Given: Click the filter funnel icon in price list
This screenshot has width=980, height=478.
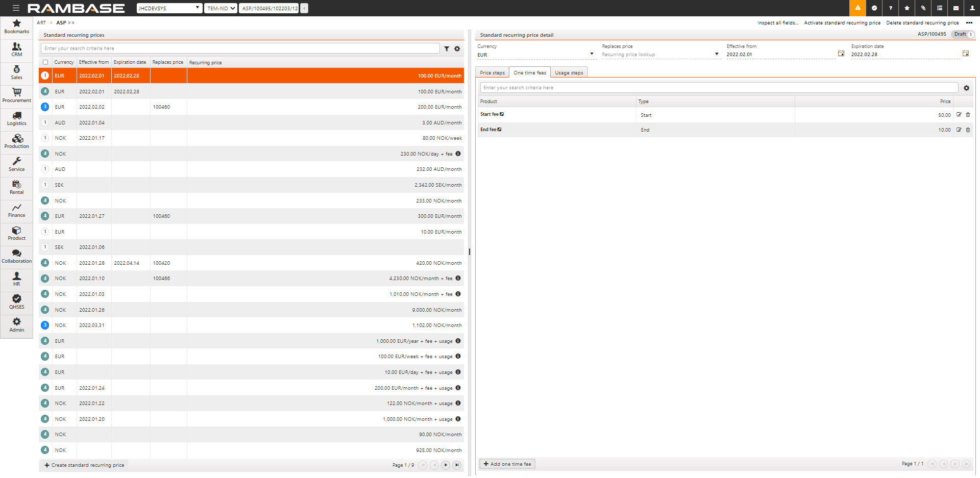Looking at the screenshot, I should pos(447,49).
